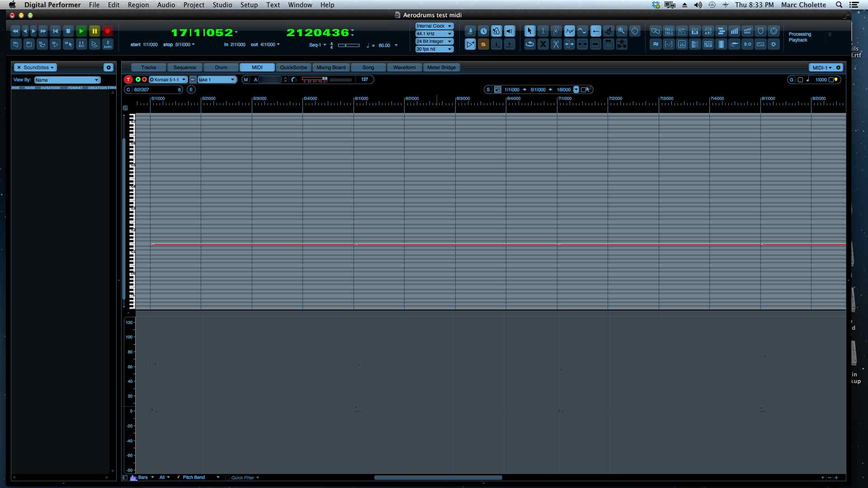Switch to the Sequence tab
This screenshot has width=868, height=488.
pos(184,68)
